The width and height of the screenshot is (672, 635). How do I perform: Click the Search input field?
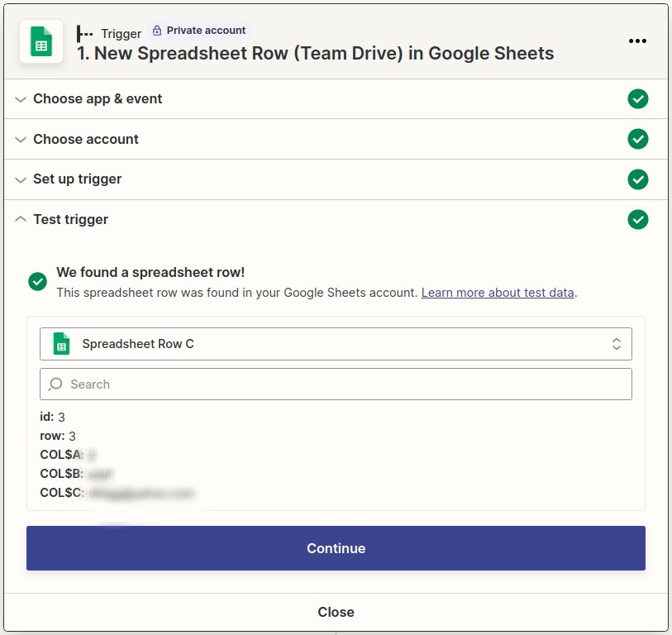pyautogui.click(x=336, y=384)
